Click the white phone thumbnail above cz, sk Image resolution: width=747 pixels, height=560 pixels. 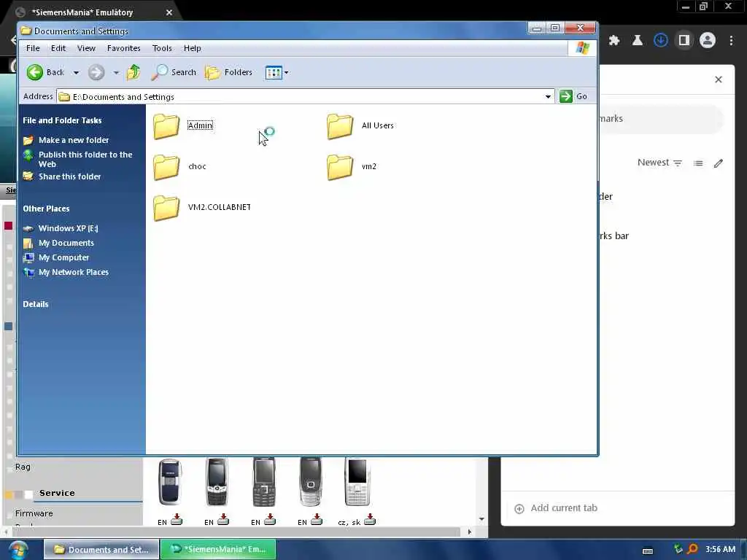(x=357, y=482)
